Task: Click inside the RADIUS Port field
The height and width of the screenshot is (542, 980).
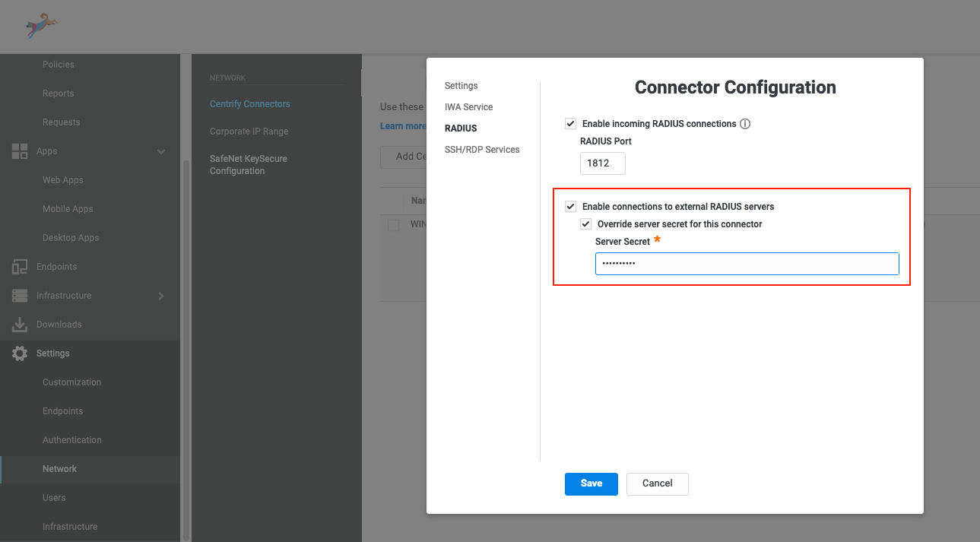Action: (602, 163)
